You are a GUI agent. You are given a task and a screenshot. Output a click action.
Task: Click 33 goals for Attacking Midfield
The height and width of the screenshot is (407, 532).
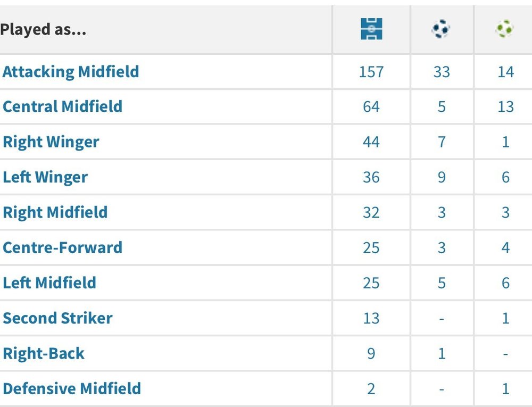tap(442, 72)
